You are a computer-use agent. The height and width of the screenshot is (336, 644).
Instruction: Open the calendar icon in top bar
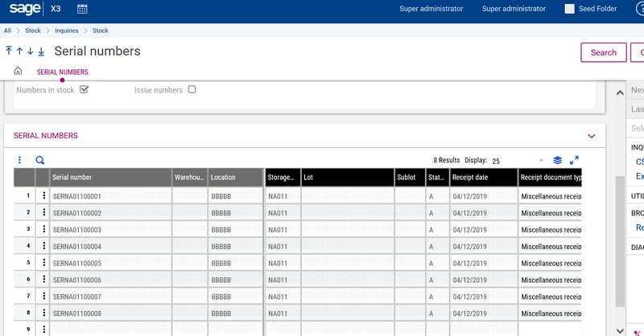pos(82,10)
